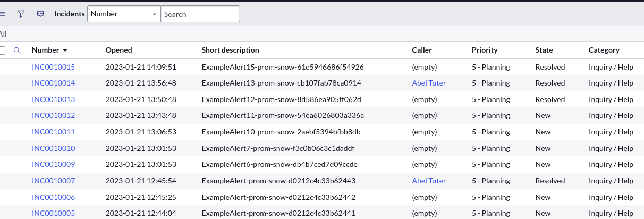Sort by the Opened column header
Screen dimensions: 644x219
click(118, 50)
